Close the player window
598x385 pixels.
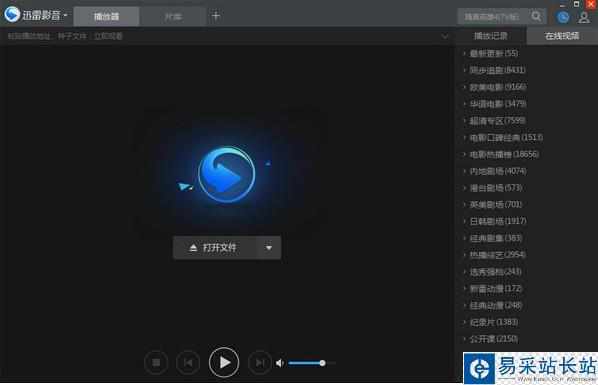591,4
